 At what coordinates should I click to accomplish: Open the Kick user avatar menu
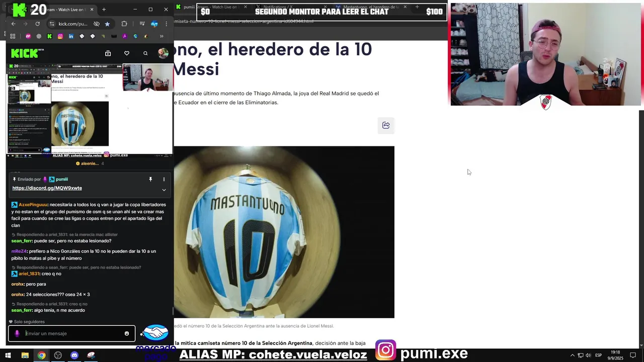[163, 53]
